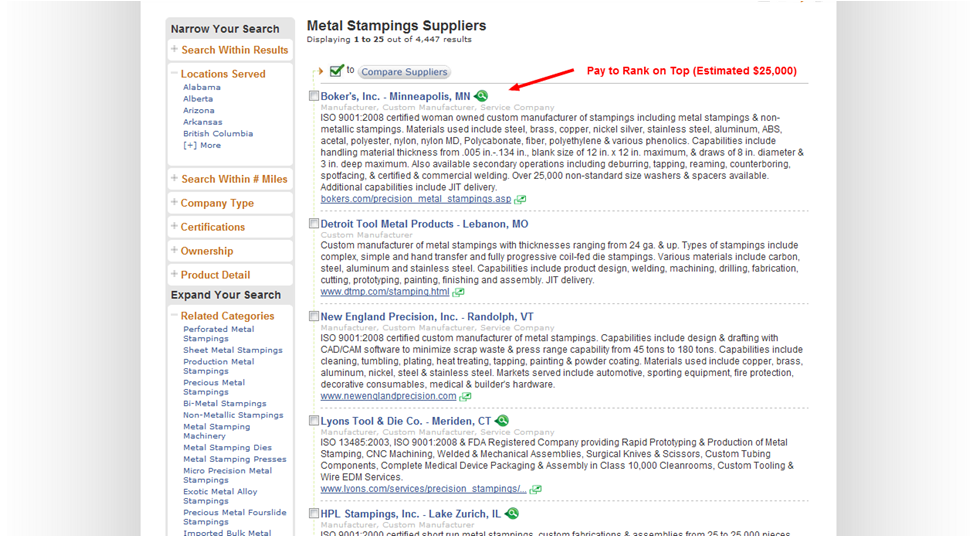977x537 pixels.
Task: Open Perforated Metal Stampings category
Action: (219, 334)
